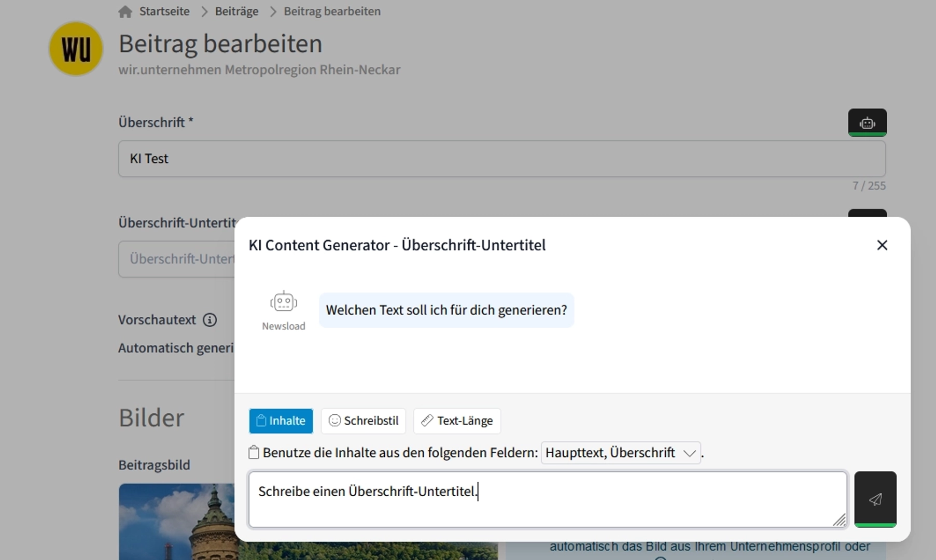This screenshot has width=936, height=560.
Task: Click the robot AI generator icon beside Überschrift
Action: coord(867,123)
